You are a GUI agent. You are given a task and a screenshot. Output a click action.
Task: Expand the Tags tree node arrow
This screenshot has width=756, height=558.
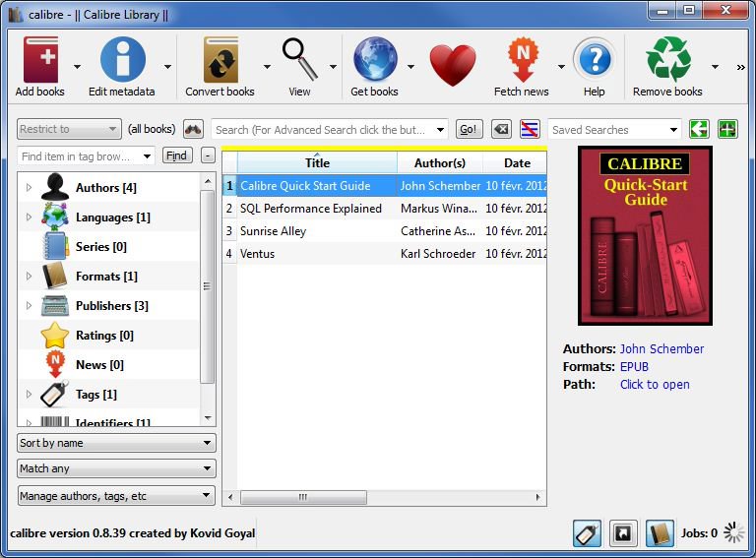29,395
